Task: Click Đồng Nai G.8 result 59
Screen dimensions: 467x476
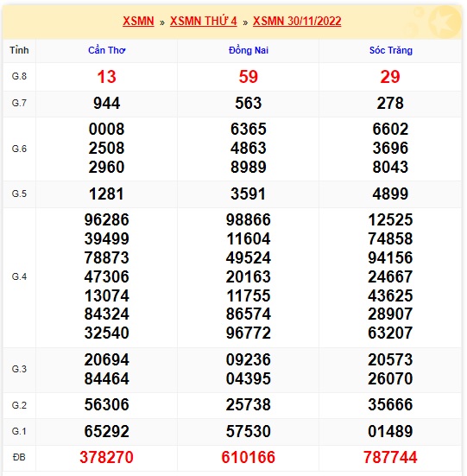Action: (249, 77)
